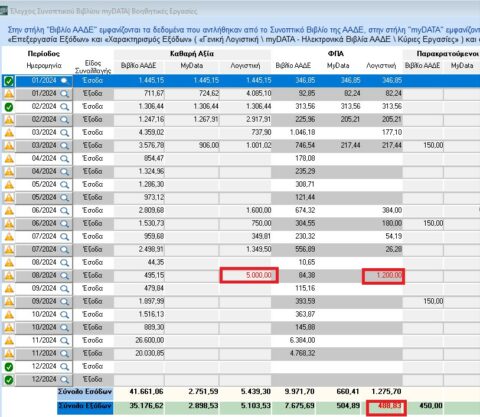Click magnifier icon on 02/2024 Έξοδα row
The height and width of the screenshot is (417, 480).
65,120
